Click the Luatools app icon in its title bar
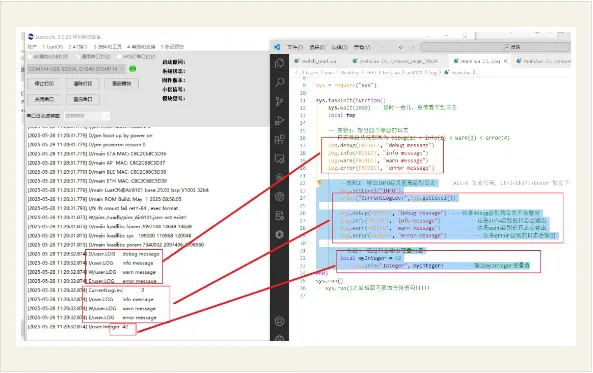593x373 pixels. click(x=31, y=36)
